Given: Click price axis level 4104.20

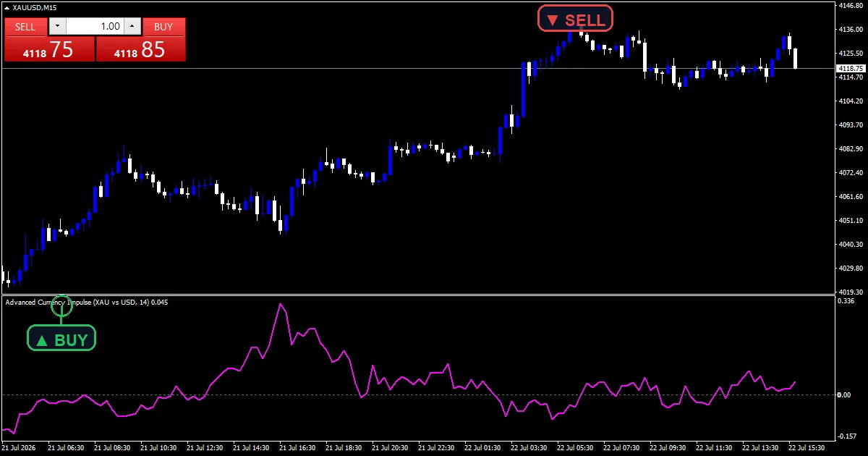Looking at the screenshot, I should click(850, 101).
